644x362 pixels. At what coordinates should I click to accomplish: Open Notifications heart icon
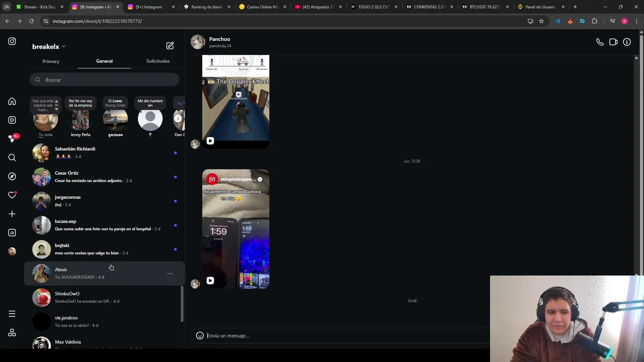12,195
